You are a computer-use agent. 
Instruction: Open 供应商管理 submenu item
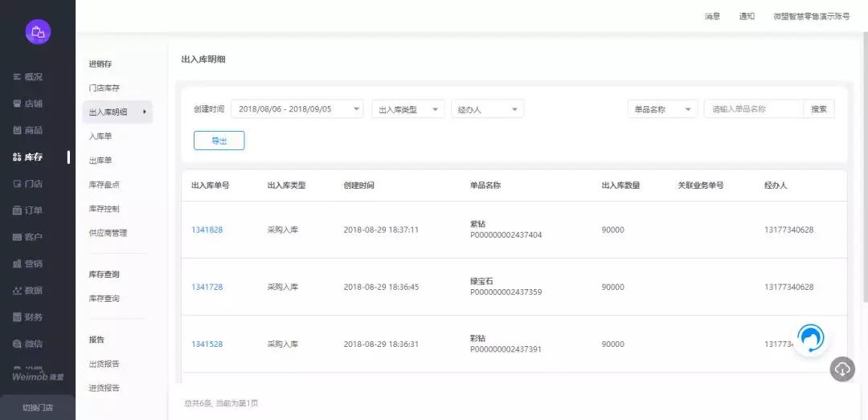coord(108,233)
